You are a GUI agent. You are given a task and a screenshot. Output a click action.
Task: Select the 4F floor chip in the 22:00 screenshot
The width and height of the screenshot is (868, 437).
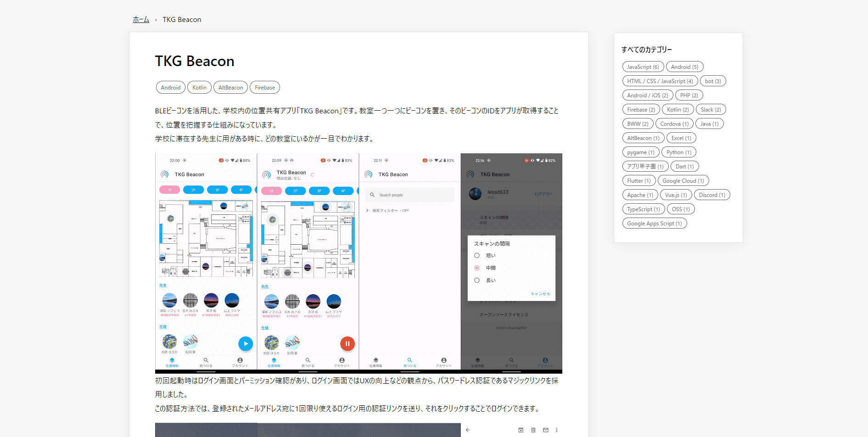pyautogui.click(x=241, y=190)
